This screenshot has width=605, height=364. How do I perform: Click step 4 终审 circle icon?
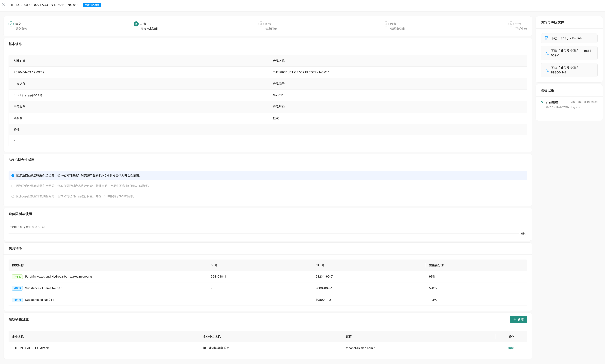tap(386, 24)
